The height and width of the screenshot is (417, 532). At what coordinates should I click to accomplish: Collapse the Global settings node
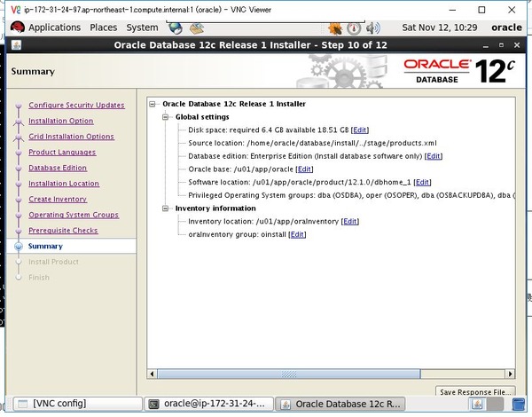(x=165, y=117)
